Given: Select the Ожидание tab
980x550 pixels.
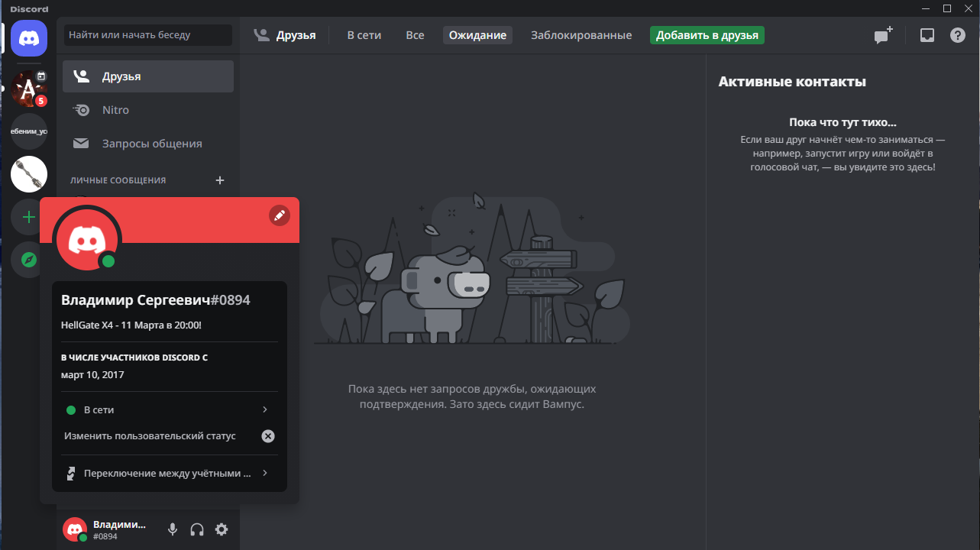Looking at the screenshot, I should pyautogui.click(x=477, y=35).
